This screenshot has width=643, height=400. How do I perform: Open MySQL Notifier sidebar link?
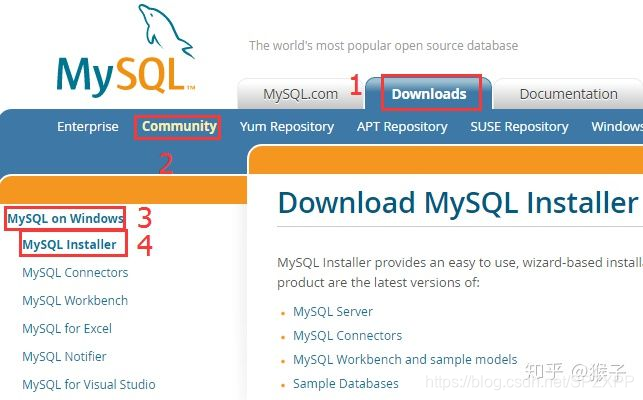point(64,356)
